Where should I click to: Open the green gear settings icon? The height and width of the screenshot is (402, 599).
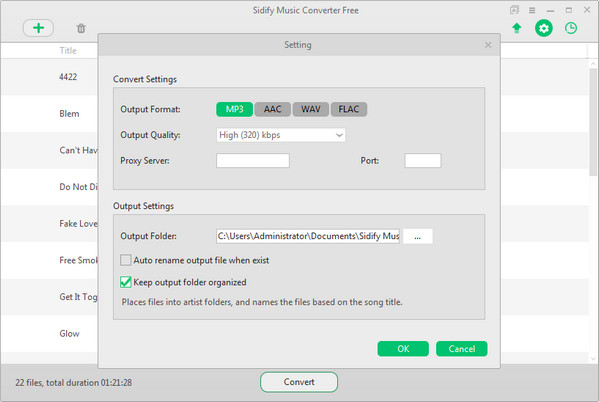click(544, 28)
